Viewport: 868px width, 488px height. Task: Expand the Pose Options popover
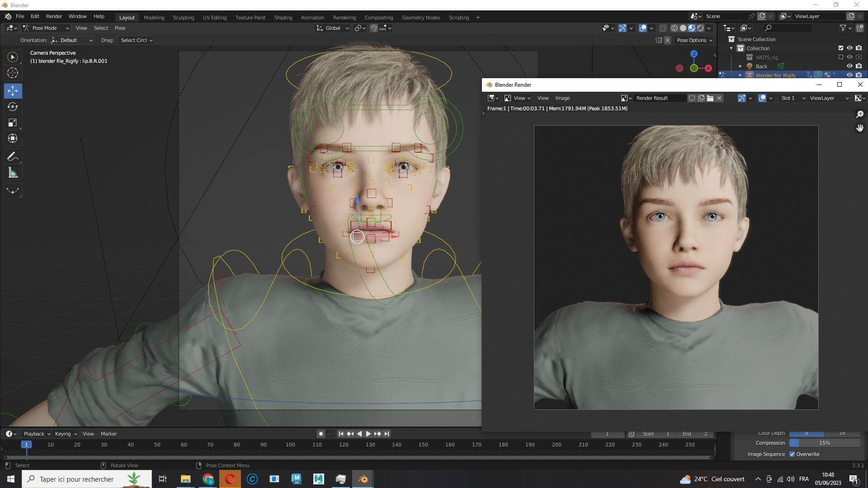pyautogui.click(x=694, y=40)
